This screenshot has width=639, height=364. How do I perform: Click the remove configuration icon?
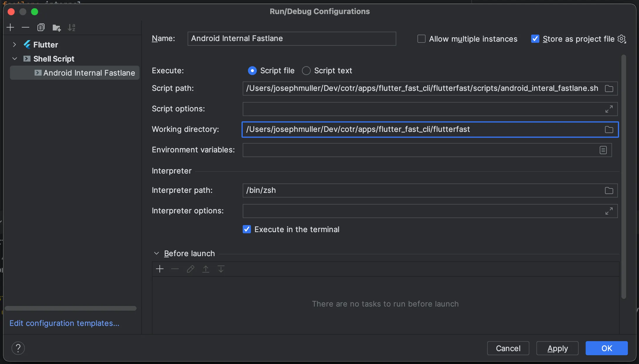click(25, 27)
